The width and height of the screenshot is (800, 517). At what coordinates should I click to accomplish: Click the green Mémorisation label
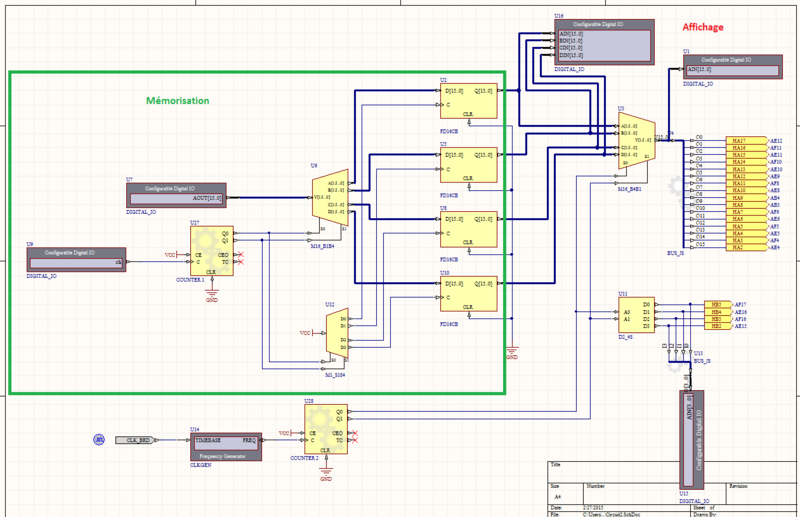[x=177, y=100]
